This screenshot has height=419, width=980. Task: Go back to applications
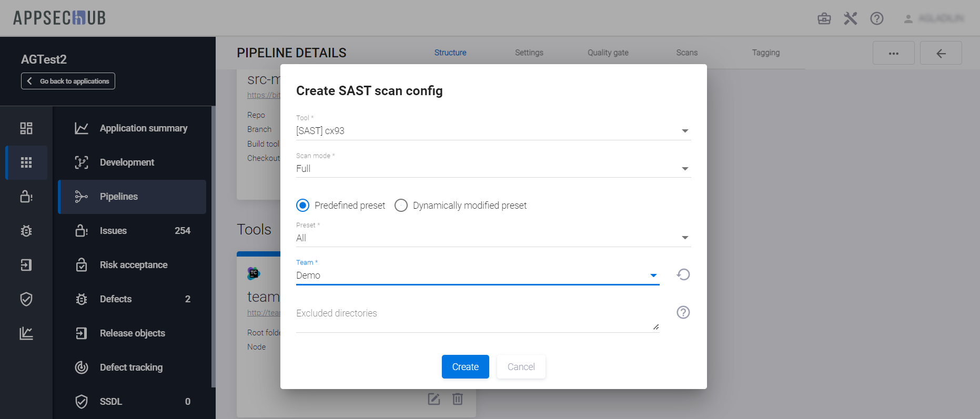(x=68, y=81)
